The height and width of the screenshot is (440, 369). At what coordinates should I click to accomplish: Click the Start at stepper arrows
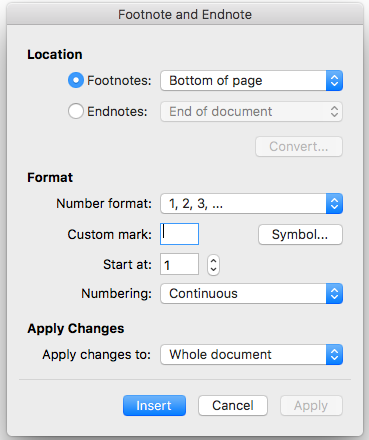click(213, 265)
